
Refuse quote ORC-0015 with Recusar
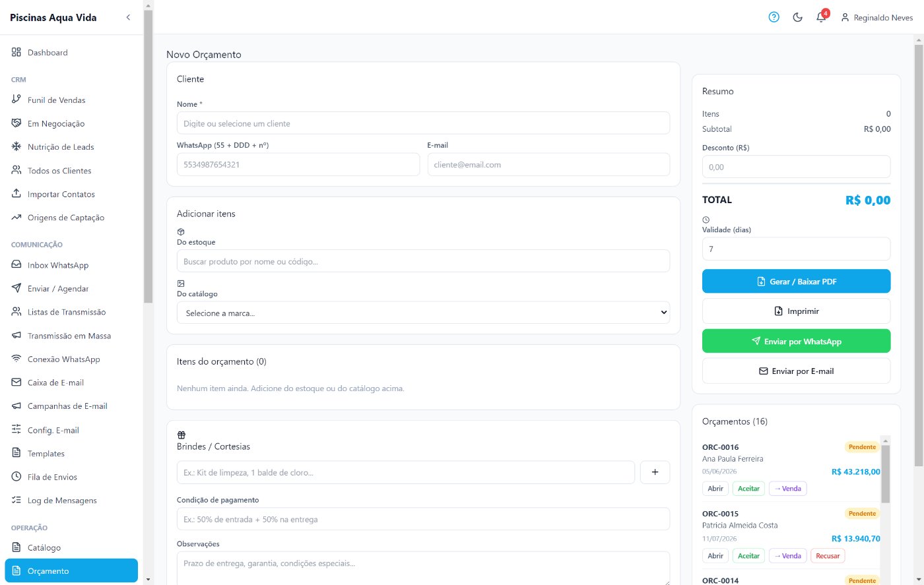[828, 556]
